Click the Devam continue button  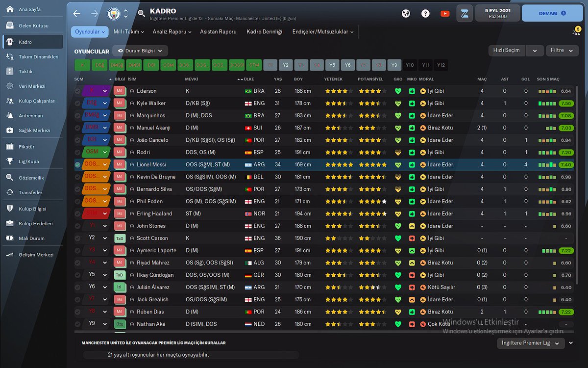pos(552,13)
